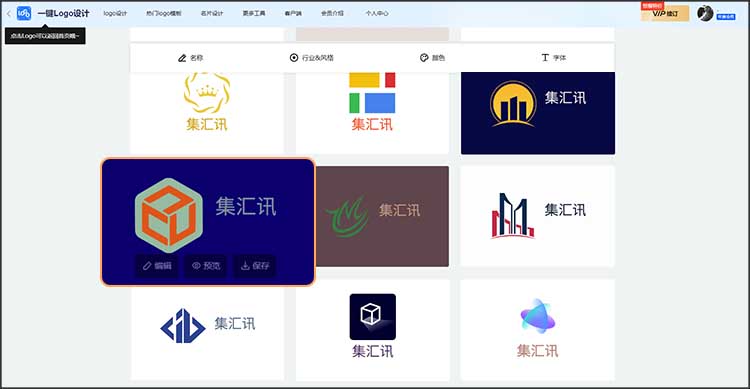This screenshot has height=389, width=750.
Task: Go to 名片设计 in top navigation
Action: pyautogui.click(x=212, y=13)
